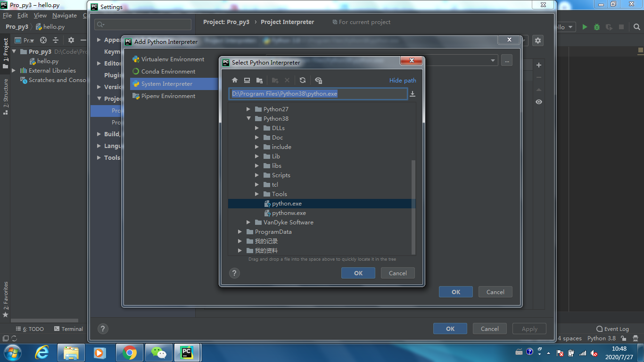The image size is (644, 362).
Task: Refresh the file tree in interpreter chooser
Action: pyautogui.click(x=303, y=80)
